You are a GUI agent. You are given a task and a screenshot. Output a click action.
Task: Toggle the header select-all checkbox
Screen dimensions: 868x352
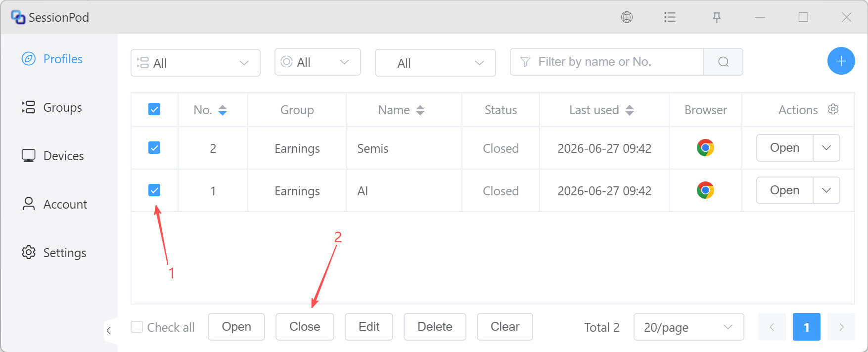(x=154, y=109)
